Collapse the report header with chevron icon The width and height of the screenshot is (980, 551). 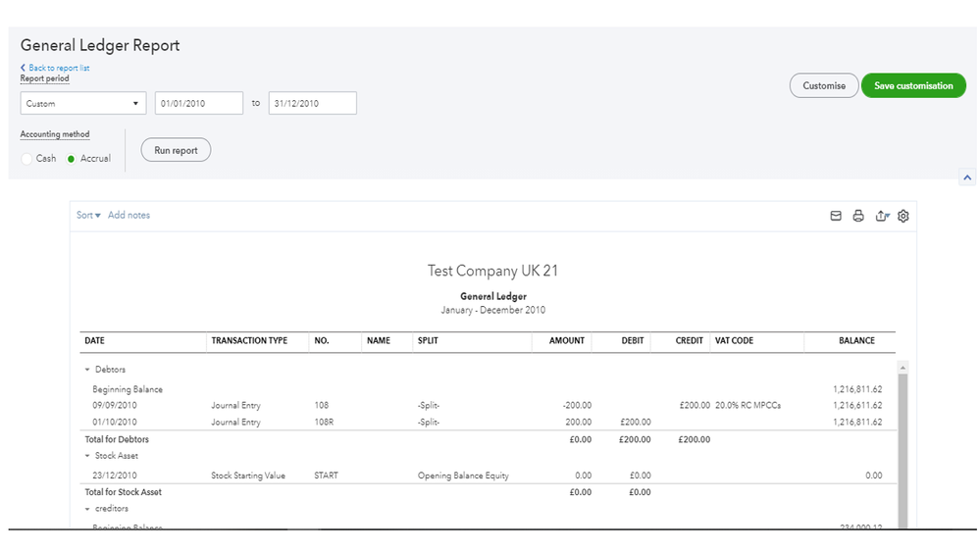pyautogui.click(x=968, y=177)
